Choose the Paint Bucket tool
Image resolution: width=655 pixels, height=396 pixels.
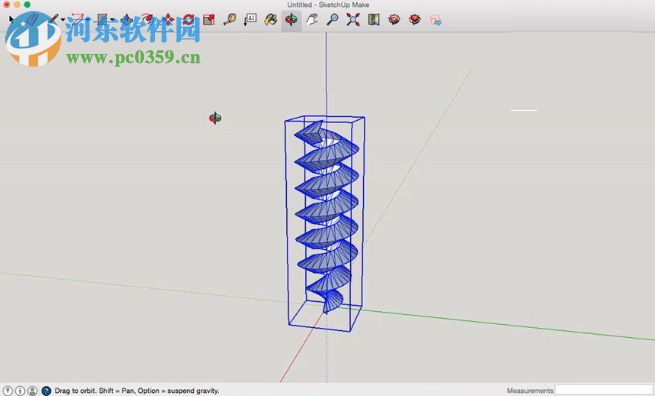pos(271,19)
